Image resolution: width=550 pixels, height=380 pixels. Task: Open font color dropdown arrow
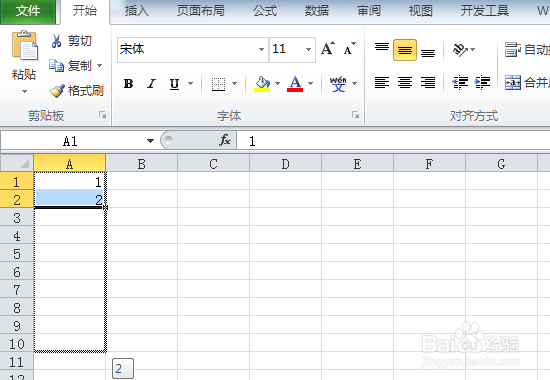310,84
